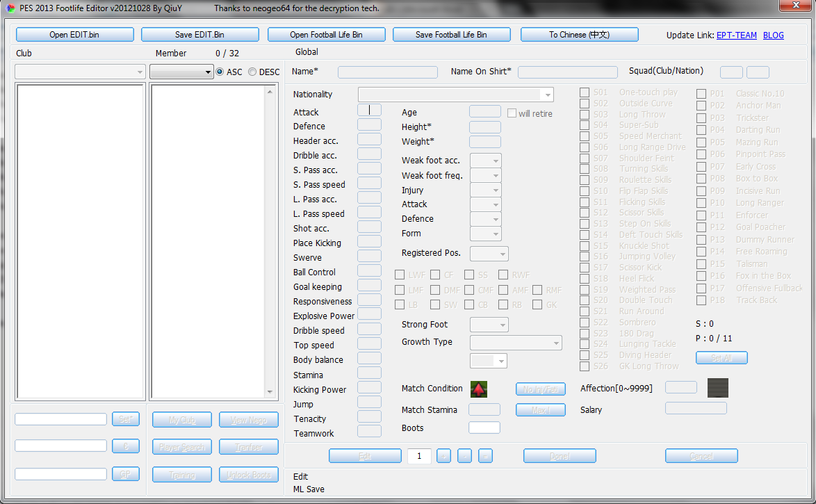Check S26 GK Long Throw skill

[585, 366]
